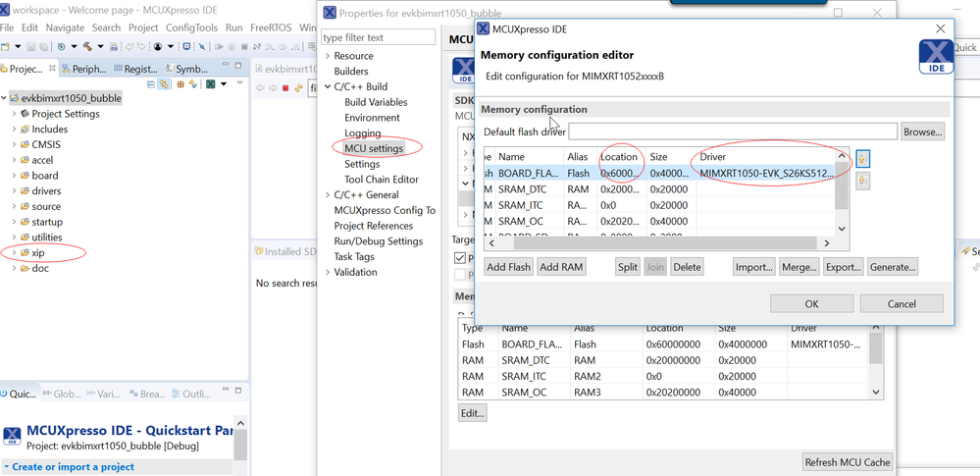This screenshot has width=980, height=476.
Task: Click the Suspend debug icon
Action: (x=232, y=46)
